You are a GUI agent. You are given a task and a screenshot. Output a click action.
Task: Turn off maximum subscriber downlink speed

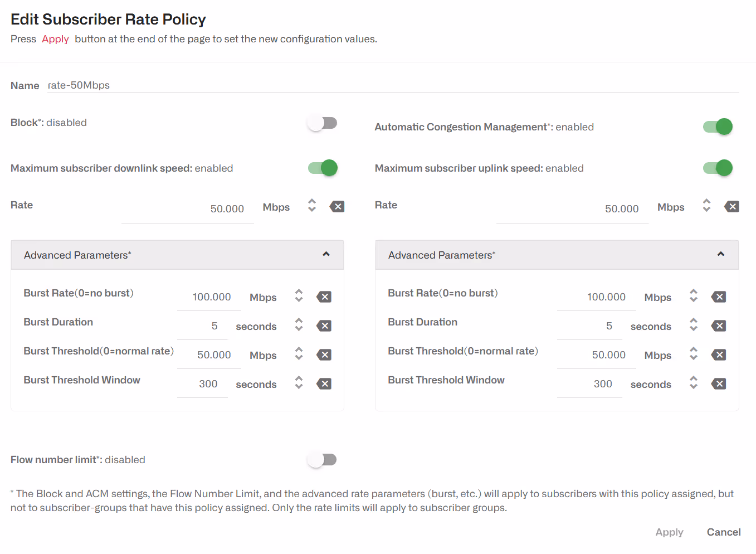pos(323,168)
